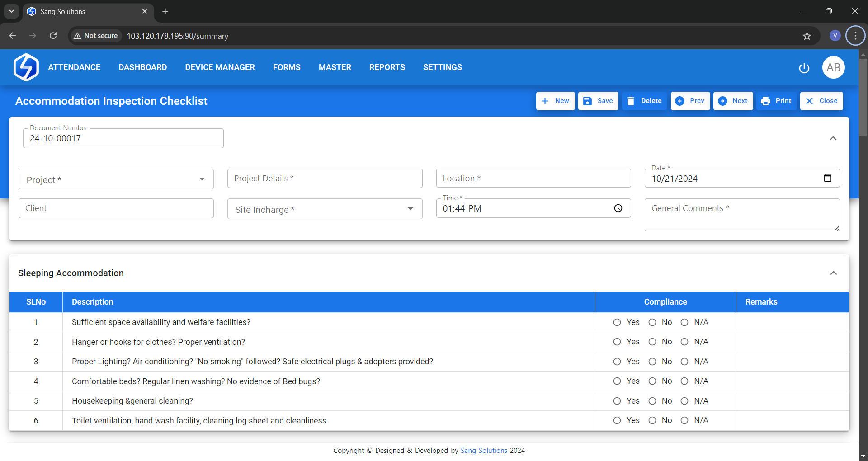Viewport: 868px width, 461px height.
Task: Click the page vertical scrollbar thumb
Action: (x=863, y=97)
